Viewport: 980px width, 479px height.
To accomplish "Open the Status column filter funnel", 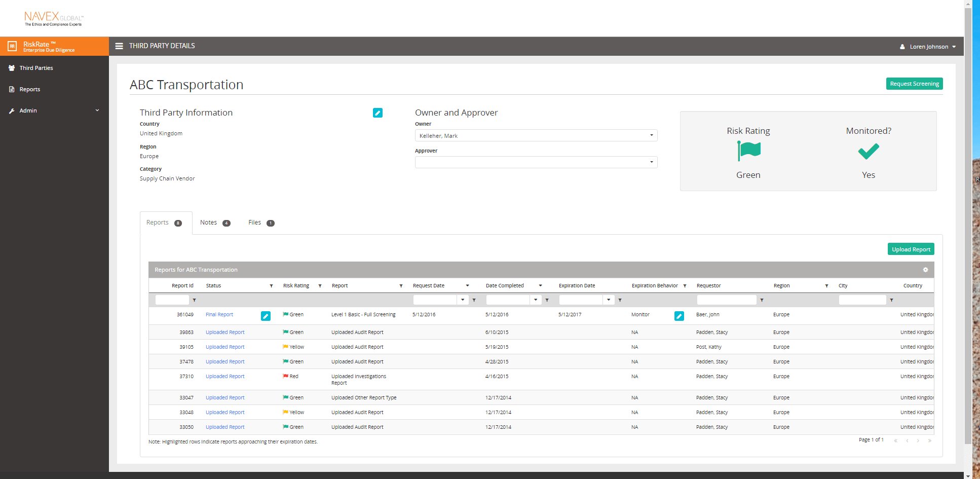I will pos(272,285).
